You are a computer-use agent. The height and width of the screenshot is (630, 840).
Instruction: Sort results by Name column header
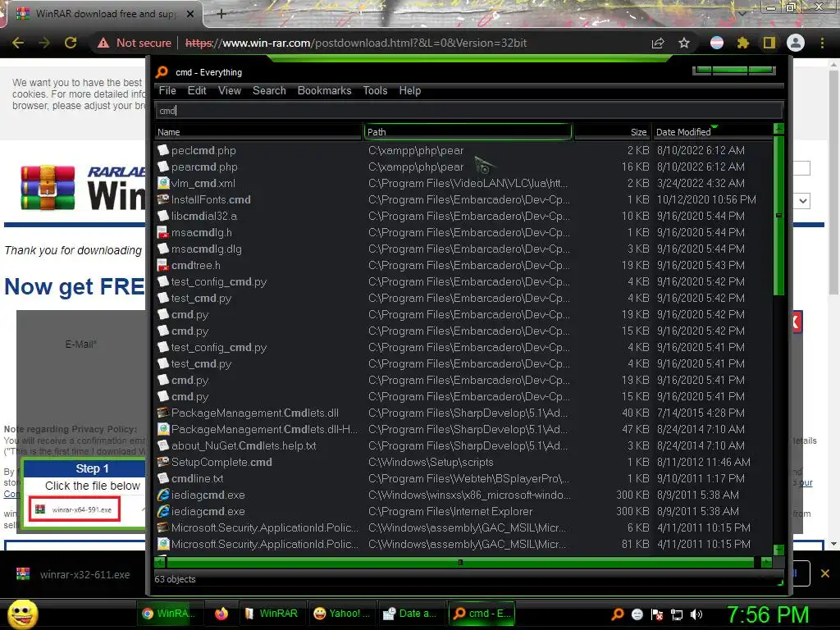coord(258,132)
